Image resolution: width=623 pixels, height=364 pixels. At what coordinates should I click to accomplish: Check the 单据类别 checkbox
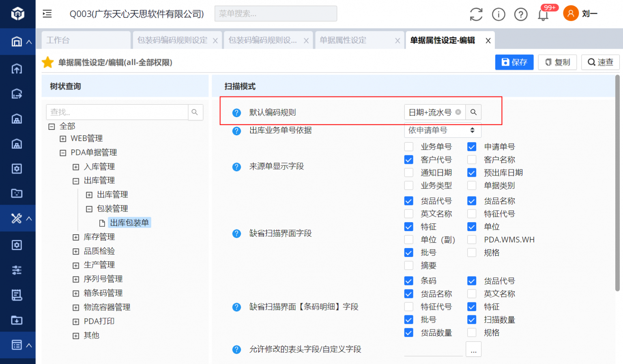(x=472, y=186)
